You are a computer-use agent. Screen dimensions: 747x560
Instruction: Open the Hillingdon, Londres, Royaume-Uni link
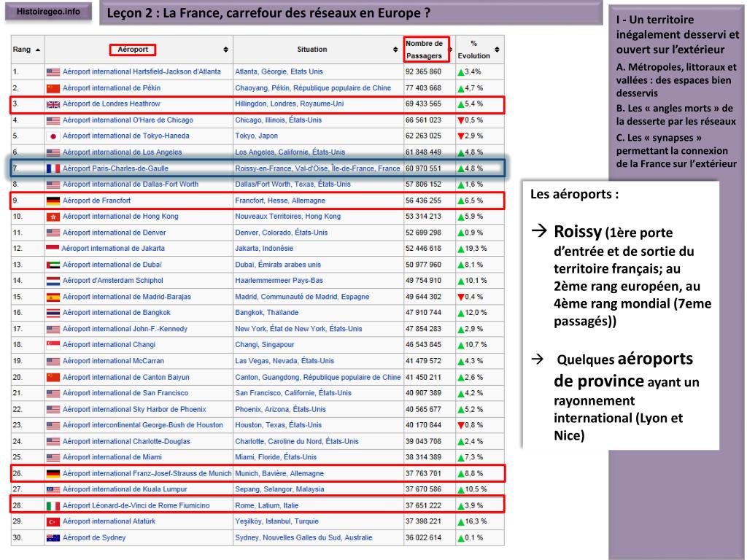coord(289,104)
